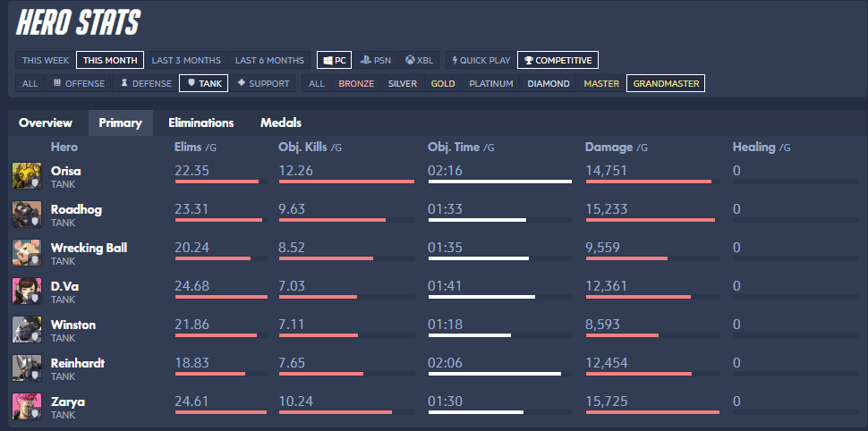
Task: Select Gold rank filter
Action: pyautogui.click(x=443, y=83)
